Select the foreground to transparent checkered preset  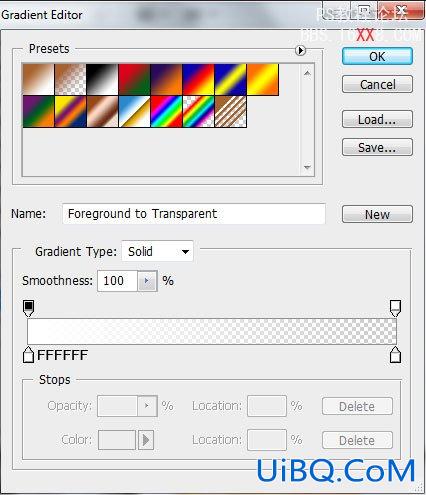(70, 79)
